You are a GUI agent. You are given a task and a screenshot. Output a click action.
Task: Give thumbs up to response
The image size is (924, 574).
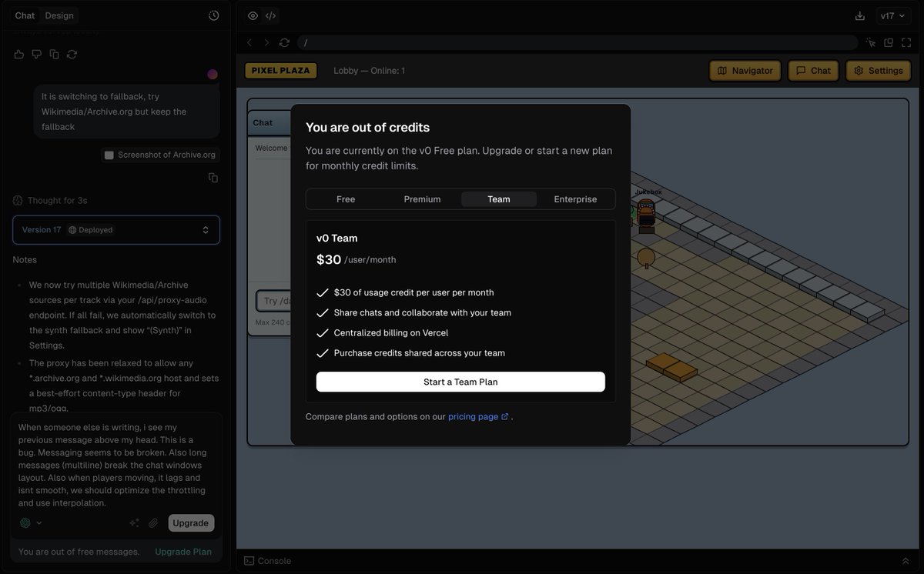pos(18,54)
